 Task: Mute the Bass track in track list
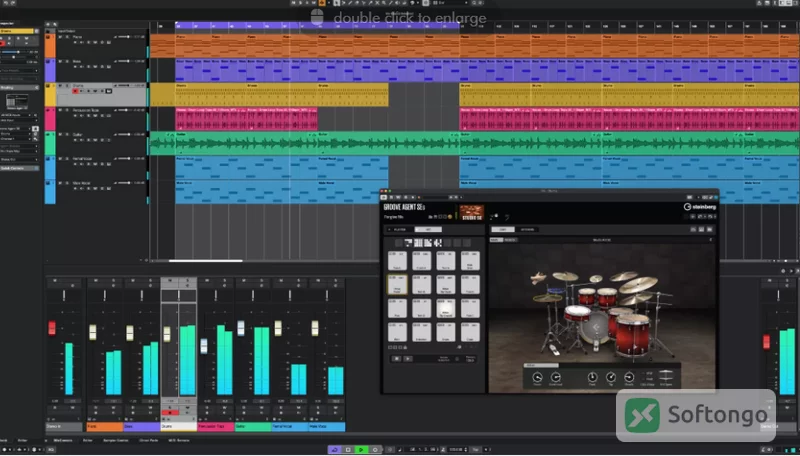click(x=60, y=61)
